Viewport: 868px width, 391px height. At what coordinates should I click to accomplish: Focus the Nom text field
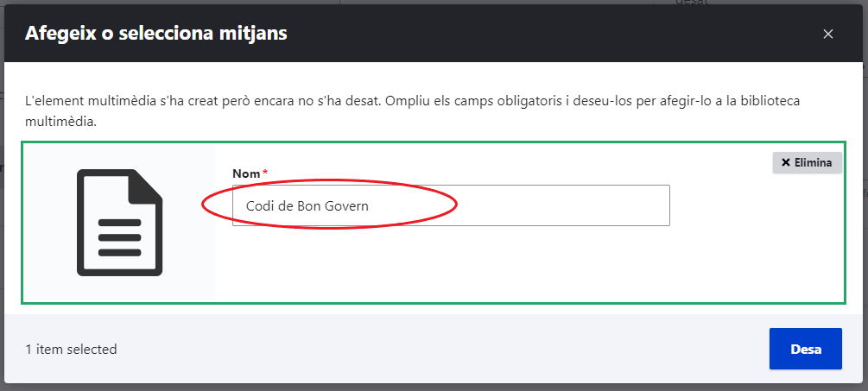point(451,205)
